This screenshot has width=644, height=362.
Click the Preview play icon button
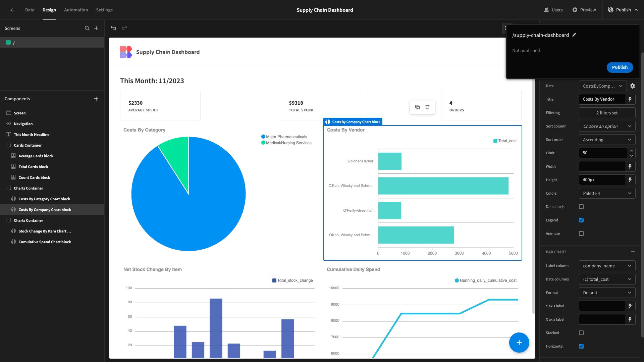click(584, 10)
